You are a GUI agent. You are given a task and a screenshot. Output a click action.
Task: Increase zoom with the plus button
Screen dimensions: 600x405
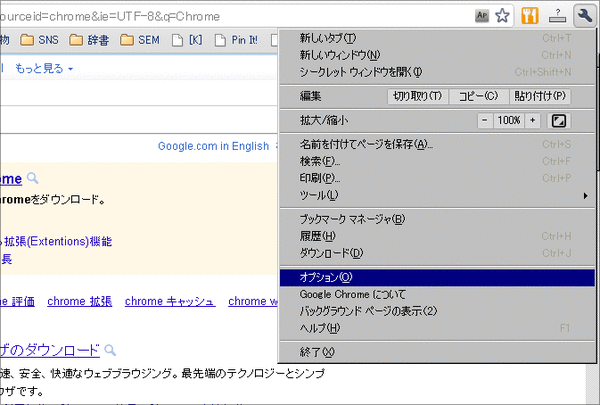(533, 121)
